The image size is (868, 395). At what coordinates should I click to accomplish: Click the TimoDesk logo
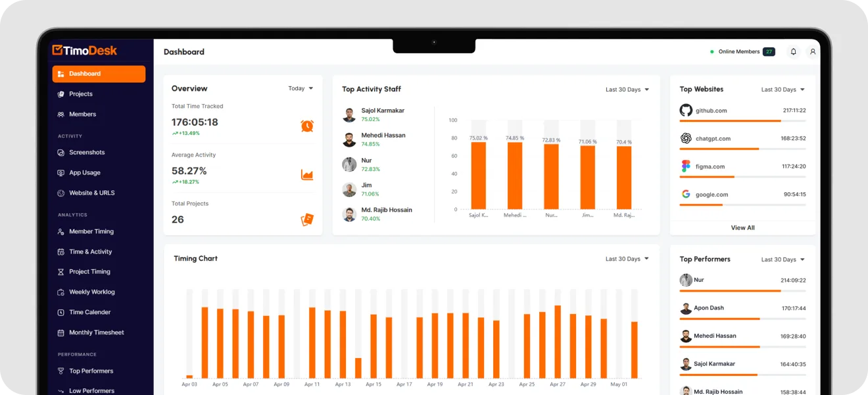(x=84, y=50)
